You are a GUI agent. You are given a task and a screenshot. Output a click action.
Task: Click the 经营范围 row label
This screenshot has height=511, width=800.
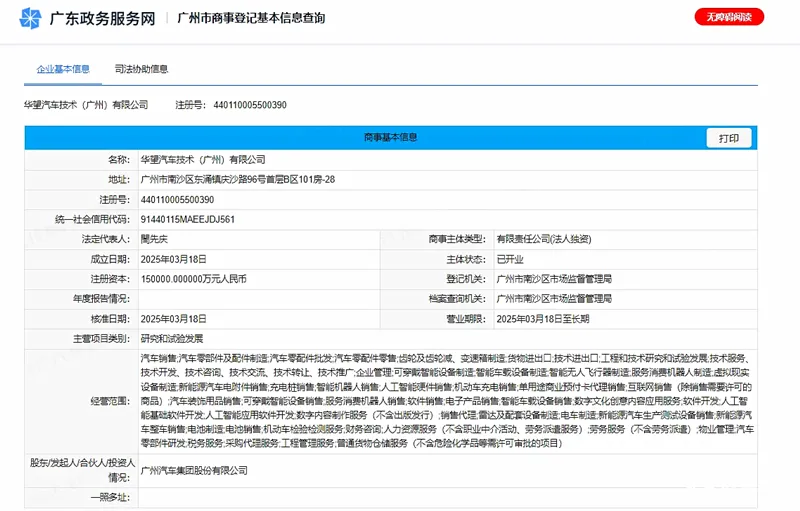tap(110, 401)
